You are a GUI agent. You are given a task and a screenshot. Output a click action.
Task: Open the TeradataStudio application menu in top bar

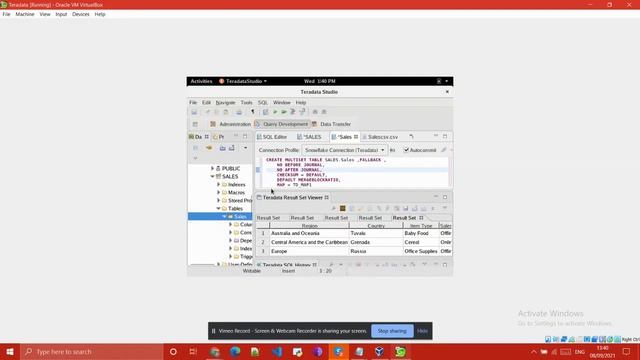[x=243, y=81]
